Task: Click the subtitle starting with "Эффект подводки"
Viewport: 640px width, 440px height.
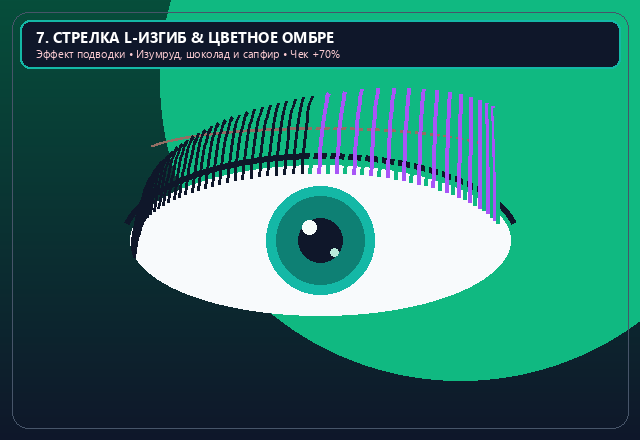Action: coord(188,54)
